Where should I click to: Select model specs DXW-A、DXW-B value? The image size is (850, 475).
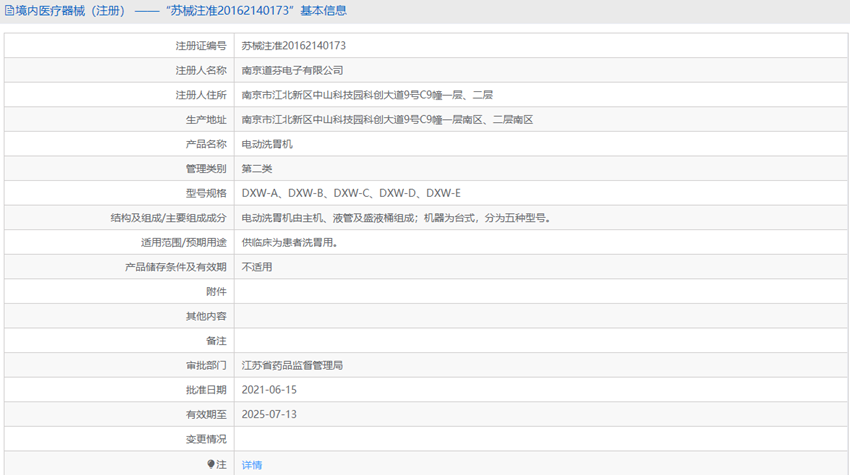(351, 193)
